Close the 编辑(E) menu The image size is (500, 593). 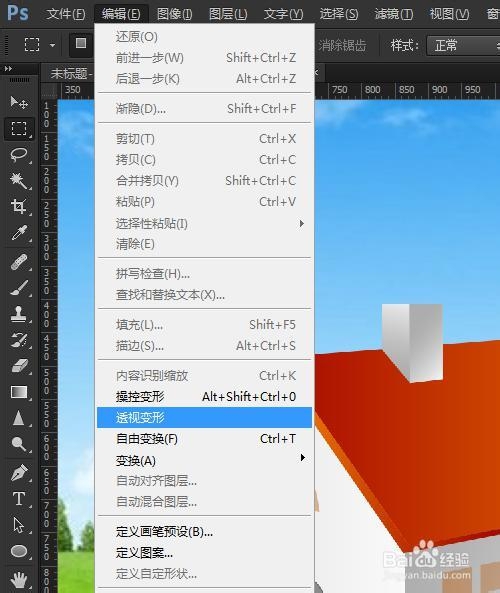(x=121, y=14)
